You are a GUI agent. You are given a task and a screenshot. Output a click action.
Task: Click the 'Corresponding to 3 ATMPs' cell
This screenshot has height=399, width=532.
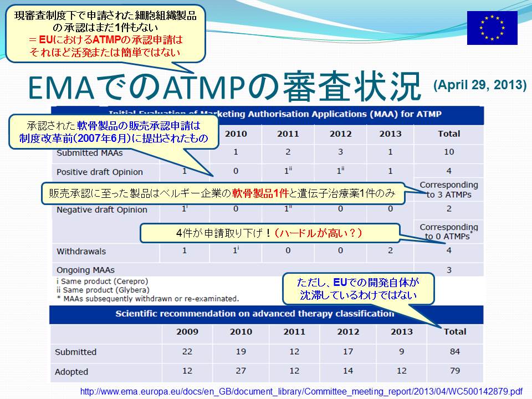pyautogui.click(x=448, y=190)
